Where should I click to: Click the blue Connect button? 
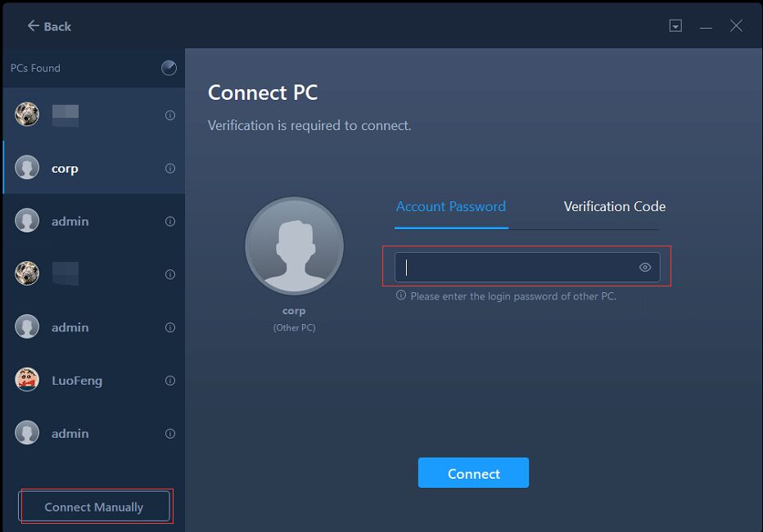pos(473,473)
